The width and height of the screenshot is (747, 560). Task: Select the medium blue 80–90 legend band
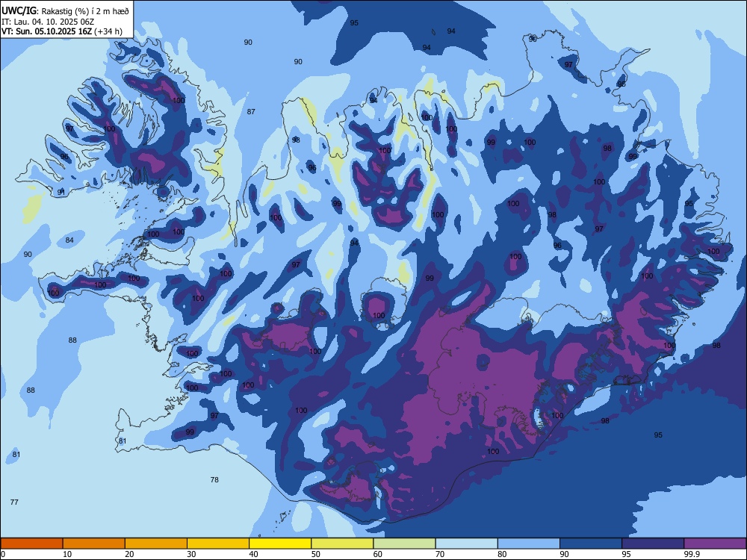coord(529,544)
